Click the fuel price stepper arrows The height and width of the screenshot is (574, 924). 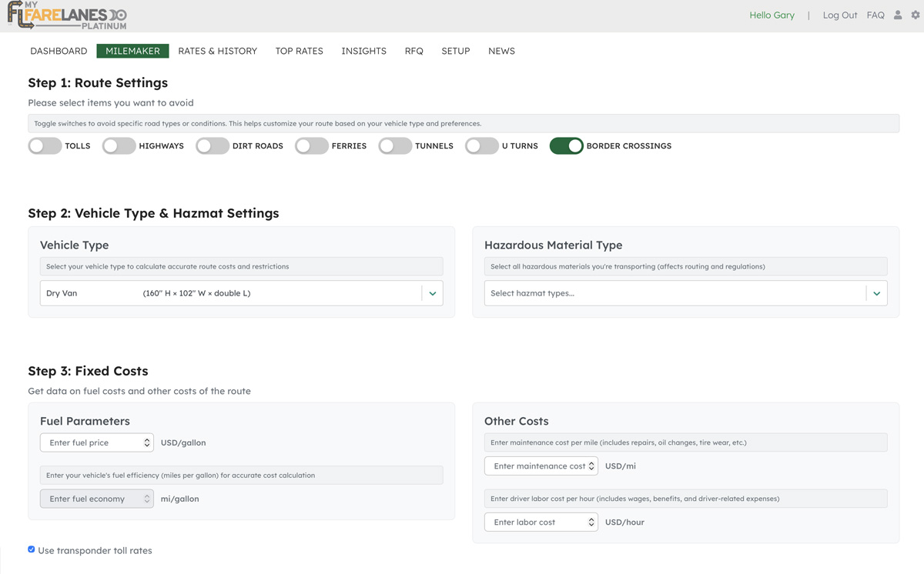coord(147,443)
